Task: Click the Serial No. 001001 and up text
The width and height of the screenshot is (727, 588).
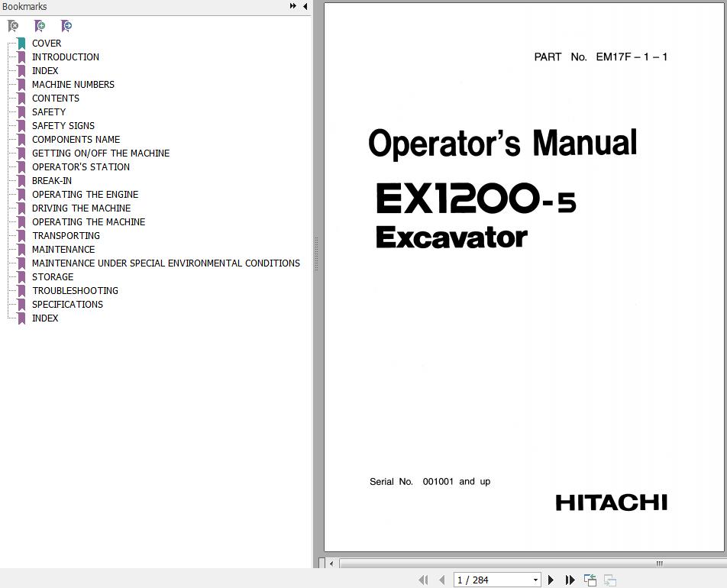Action: pyautogui.click(x=430, y=481)
